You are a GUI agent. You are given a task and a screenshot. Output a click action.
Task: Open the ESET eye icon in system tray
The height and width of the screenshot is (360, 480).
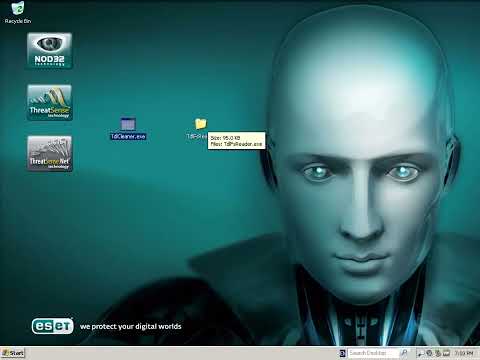coord(429,353)
